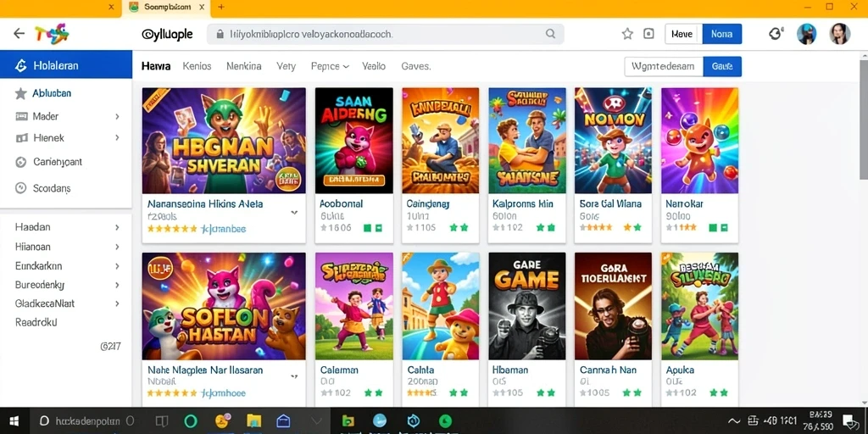Open the black-and-white Gare Game thumbnail

click(x=527, y=306)
